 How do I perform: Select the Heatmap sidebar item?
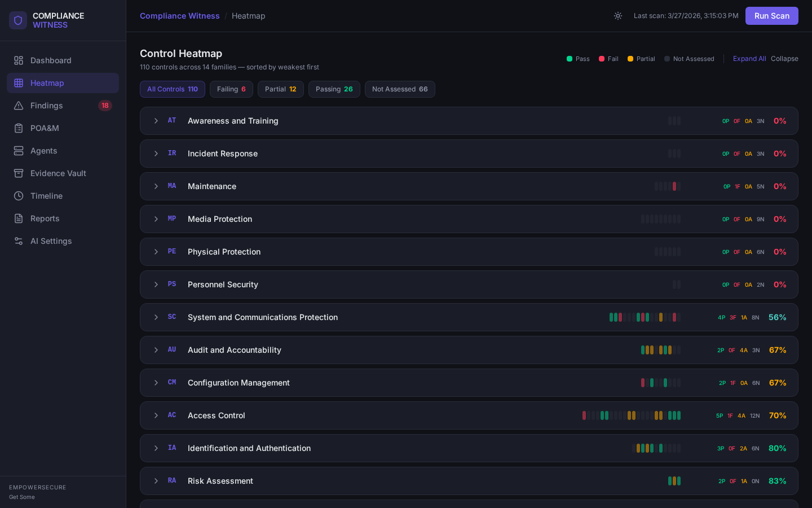47,83
